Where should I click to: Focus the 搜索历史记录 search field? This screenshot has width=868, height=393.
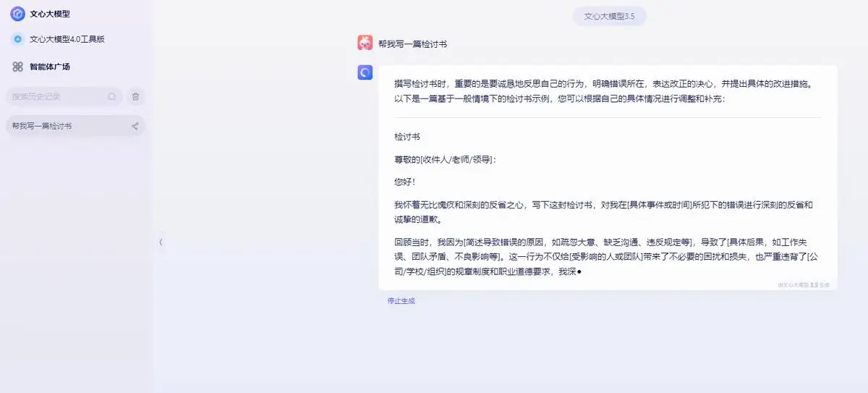pyautogui.click(x=58, y=96)
